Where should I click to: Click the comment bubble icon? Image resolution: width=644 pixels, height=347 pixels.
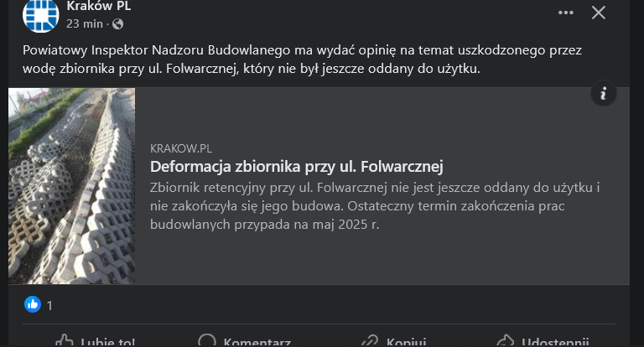207,341
